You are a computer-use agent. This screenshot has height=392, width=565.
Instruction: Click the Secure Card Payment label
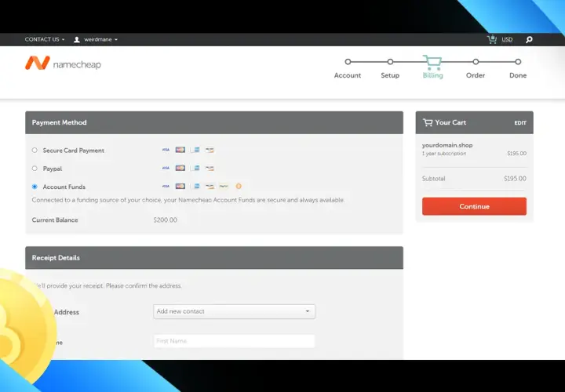coord(74,151)
